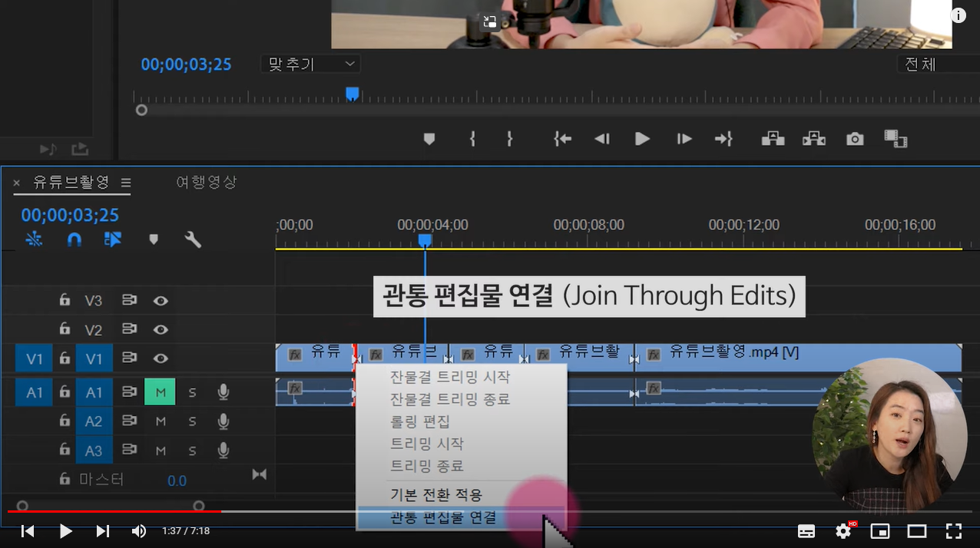980x548 pixels.
Task: Toggle the A1 source patch button
Action: 35,392
